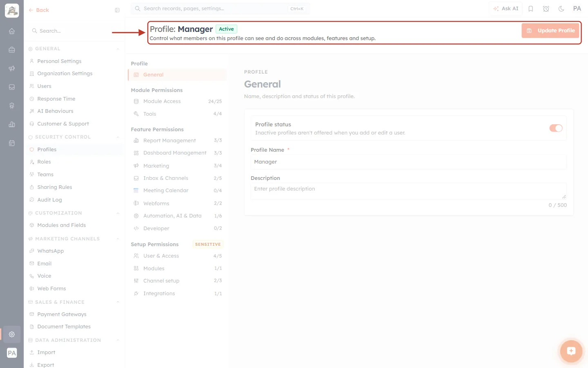Click the PA user avatar in top bar
588x368 pixels.
[x=577, y=9]
